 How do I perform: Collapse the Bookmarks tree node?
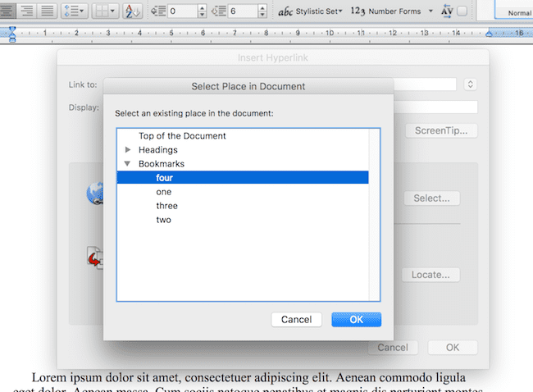click(x=127, y=164)
